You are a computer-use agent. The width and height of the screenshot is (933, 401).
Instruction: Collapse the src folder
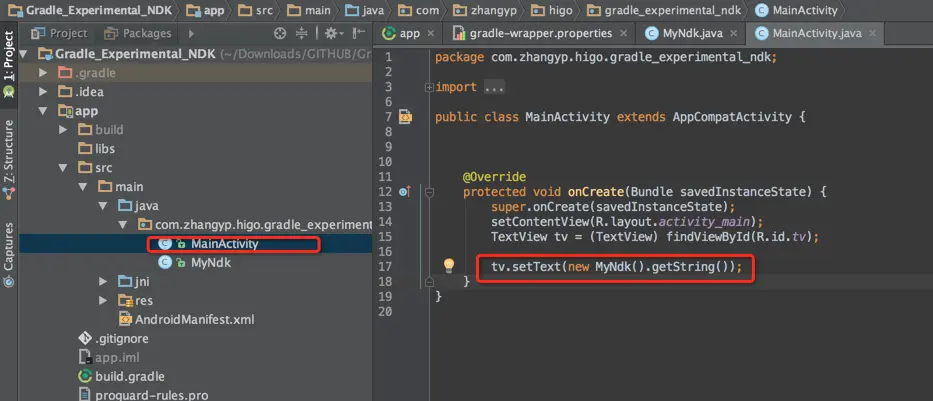coord(62,168)
